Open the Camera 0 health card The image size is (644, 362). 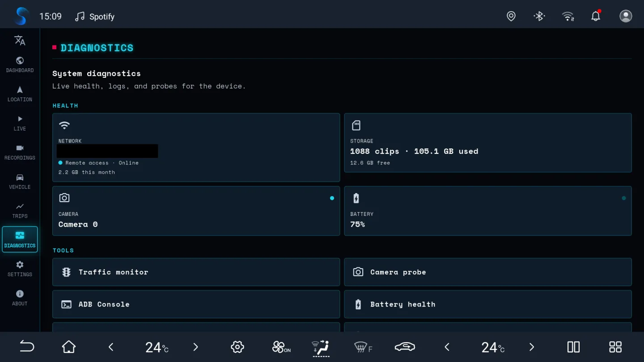pyautogui.click(x=196, y=211)
